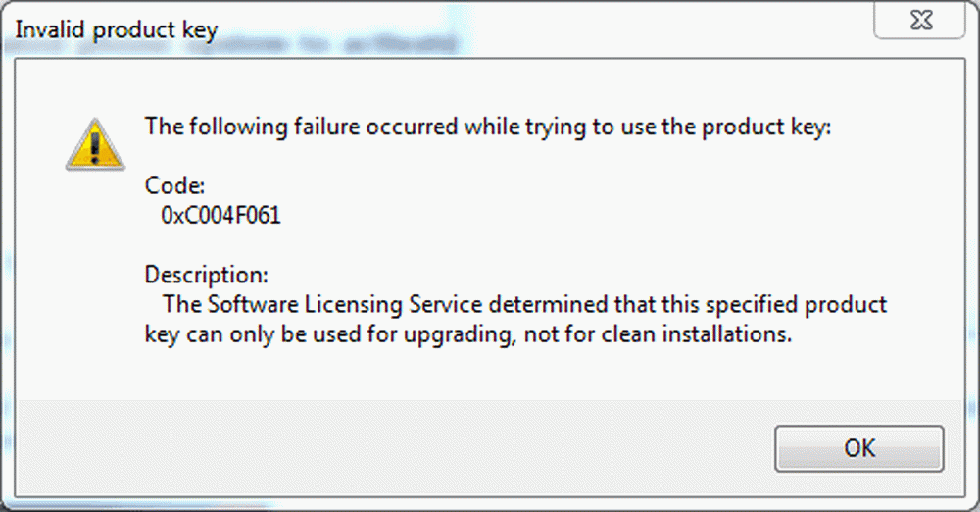Click the gray footer bar beside OK
The height and width of the screenshot is (512, 980).
click(394, 448)
